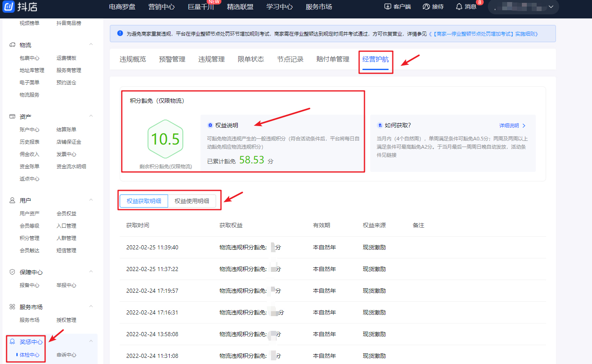Open 学习中心 in top navigation
The width and height of the screenshot is (592, 364).
280,7
